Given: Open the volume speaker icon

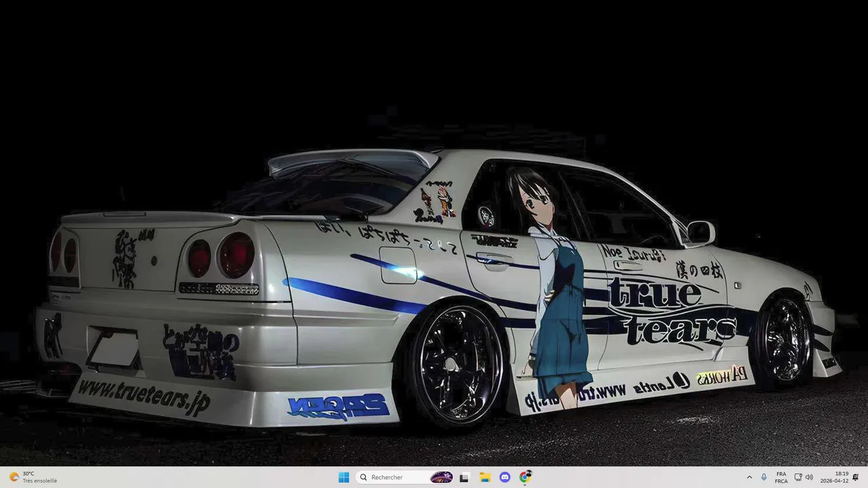Looking at the screenshot, I should 809,477.
